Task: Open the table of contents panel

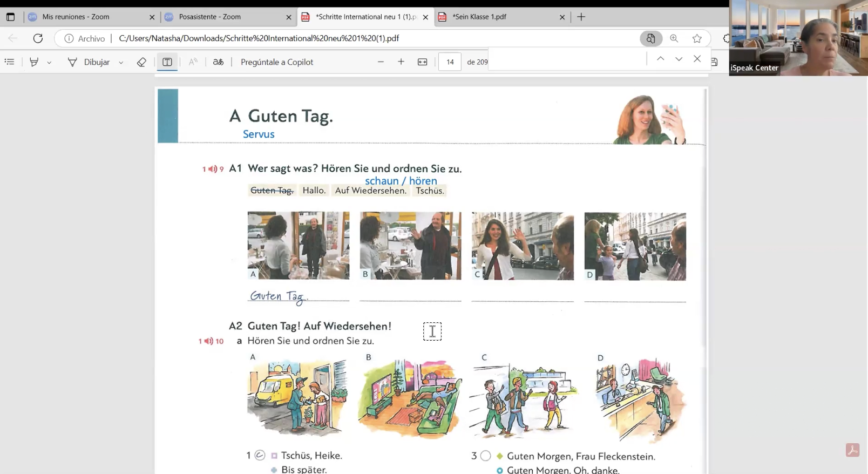Action: pos(10,62)
